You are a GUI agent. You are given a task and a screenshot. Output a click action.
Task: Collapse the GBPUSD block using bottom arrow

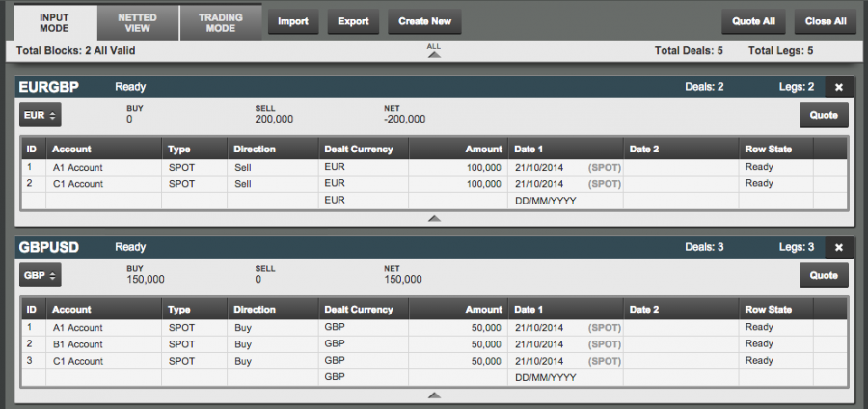[x=434, y=395]
